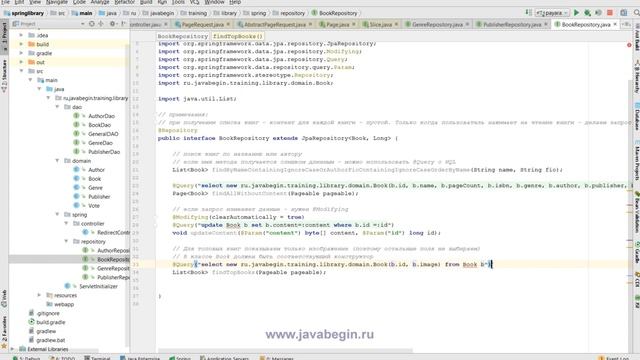Screen dimensions: 640x360
Task: Click red error indicator atop editor scrollbar
Action: pos(629,44)
